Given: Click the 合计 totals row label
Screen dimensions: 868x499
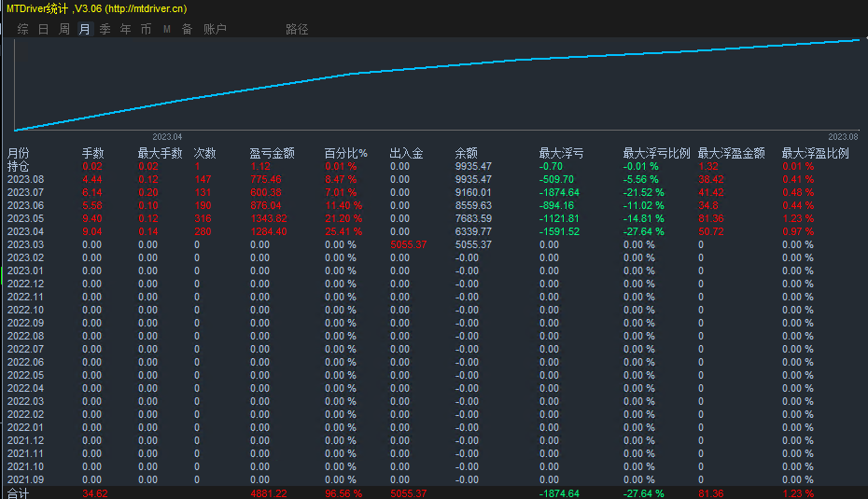Looking at the screenshot, I should [x=19, y=493].
